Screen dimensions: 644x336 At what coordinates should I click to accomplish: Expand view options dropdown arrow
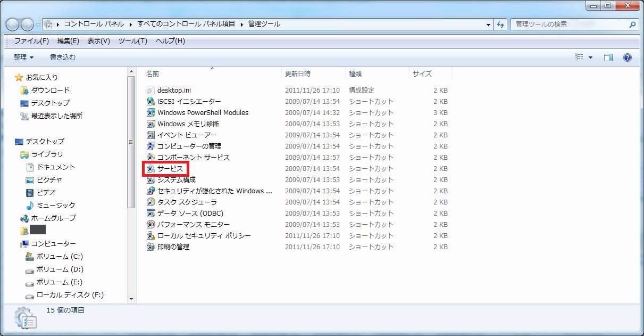coord(591,58)
